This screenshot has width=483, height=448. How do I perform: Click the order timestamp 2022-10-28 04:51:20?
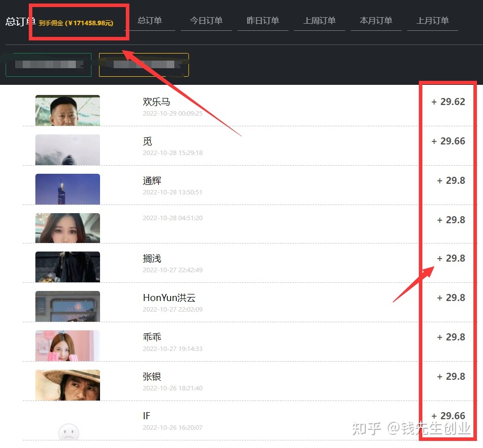click(172, 218)
